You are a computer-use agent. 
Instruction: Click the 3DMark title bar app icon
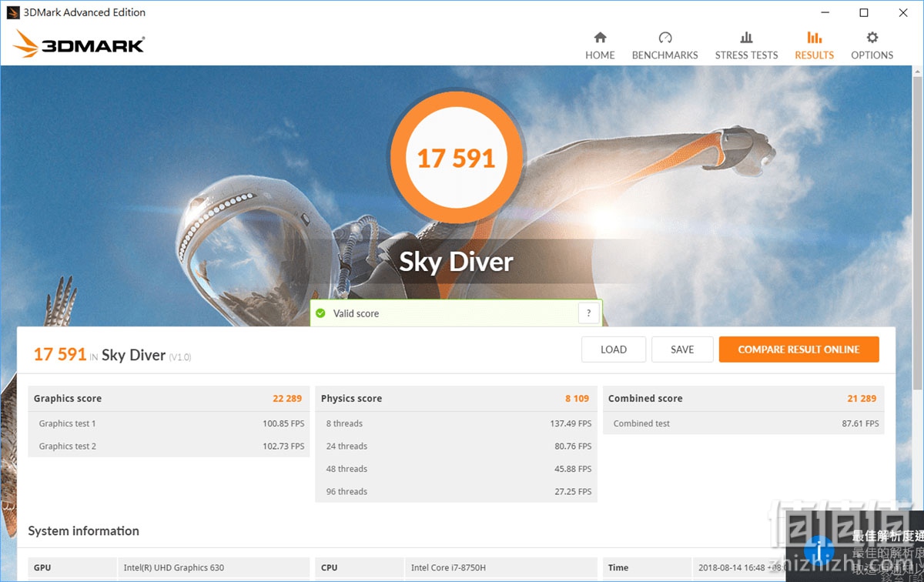[12, 12]
